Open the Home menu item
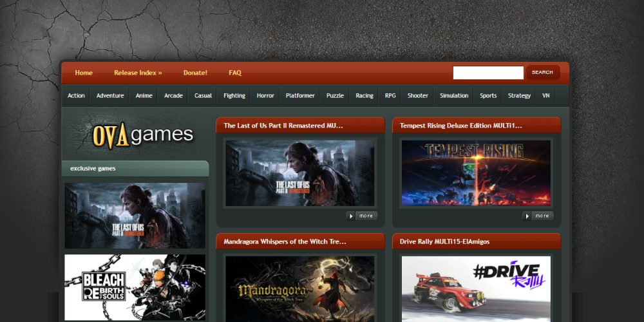644x322 pixels. pyautogui.click(x=84, y=73)
